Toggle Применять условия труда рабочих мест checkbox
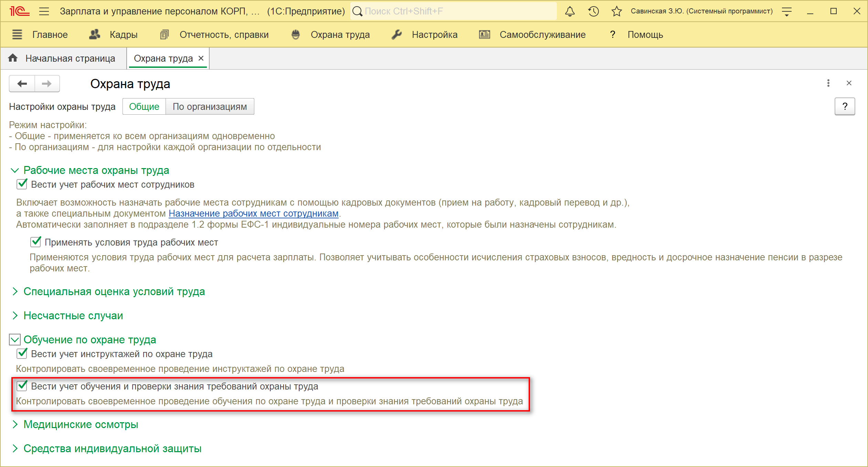The height and width of the screenshot is (467, 868). click(36, 242)
